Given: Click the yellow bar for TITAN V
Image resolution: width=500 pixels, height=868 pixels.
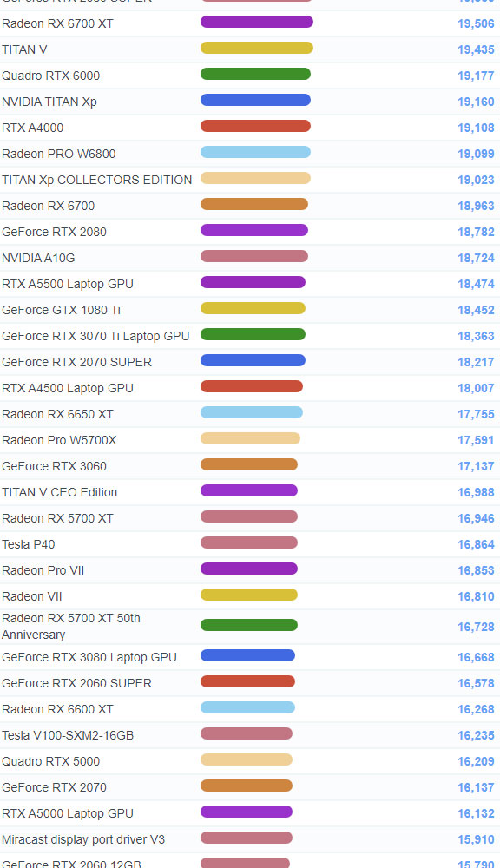Looking at the screenshot, I should (257, 48).
